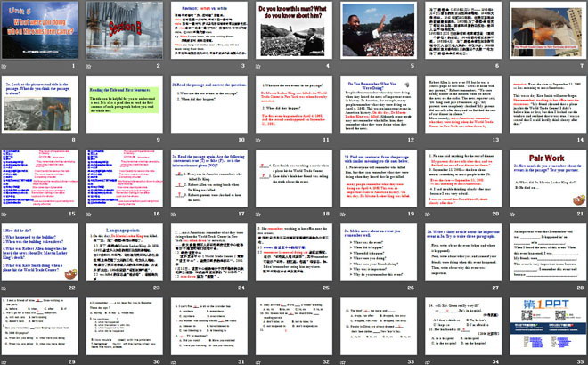Select slide 25 'She remembers working' notes
Screen dimensions: 588x365
coord(294,253)
